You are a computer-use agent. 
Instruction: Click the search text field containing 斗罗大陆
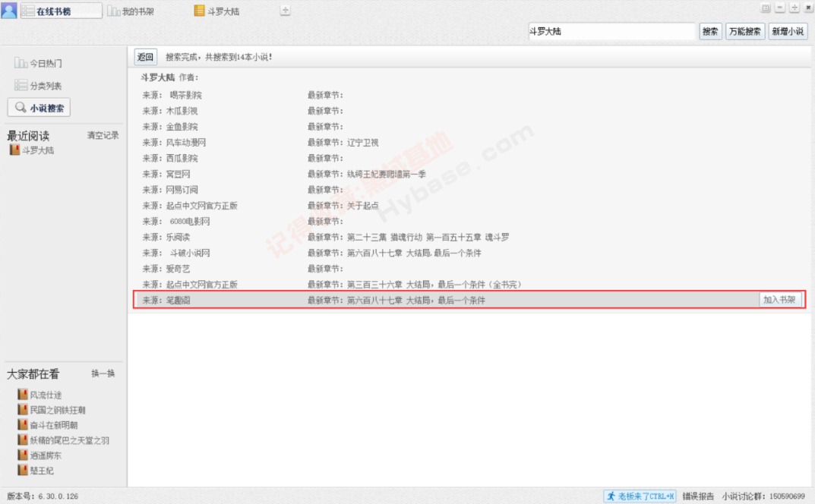point(611,31)
